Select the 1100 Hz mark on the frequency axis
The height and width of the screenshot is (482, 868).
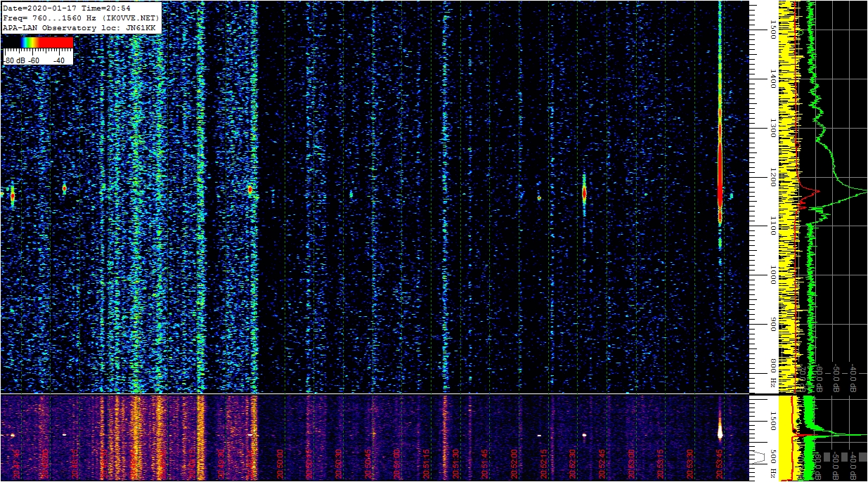pos(772,226)
